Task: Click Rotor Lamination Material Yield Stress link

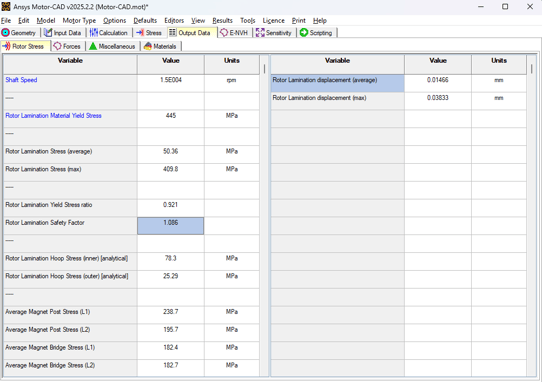Action: [x=53, y=115]
